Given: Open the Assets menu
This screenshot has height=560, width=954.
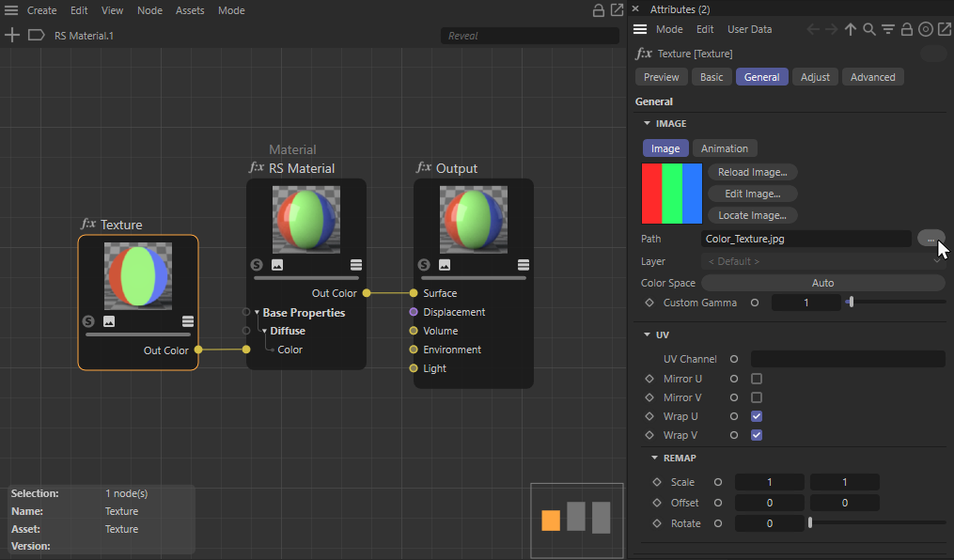Looking at the screenshot, I should point(190,10).
